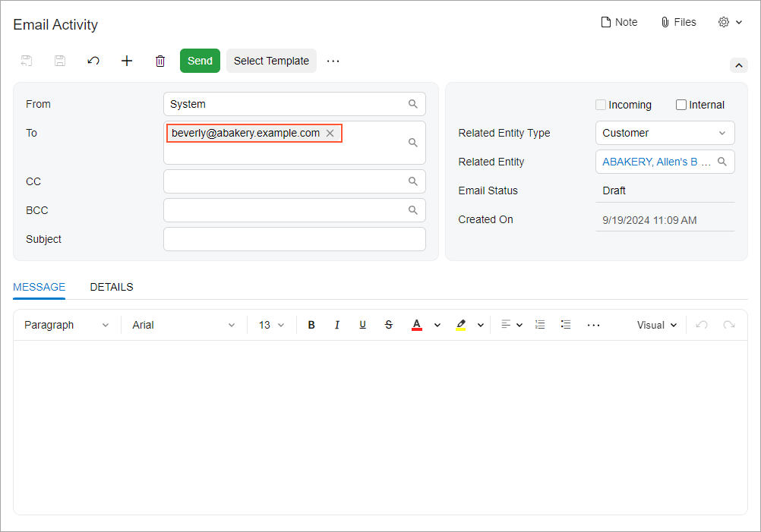Image resolution: width=761 pixels, height=532 pixels.
Task: Redo in the editor toolbar
Action: (729, 325)
